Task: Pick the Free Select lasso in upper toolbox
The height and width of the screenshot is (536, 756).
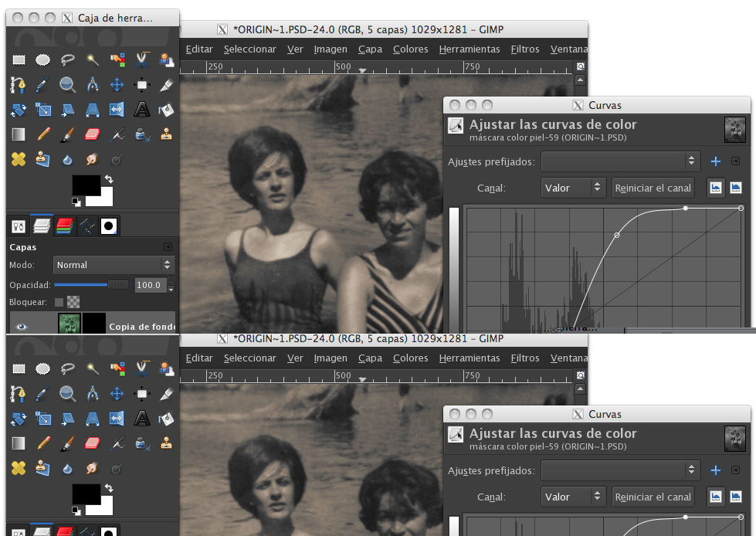Action: pos(67,59)
